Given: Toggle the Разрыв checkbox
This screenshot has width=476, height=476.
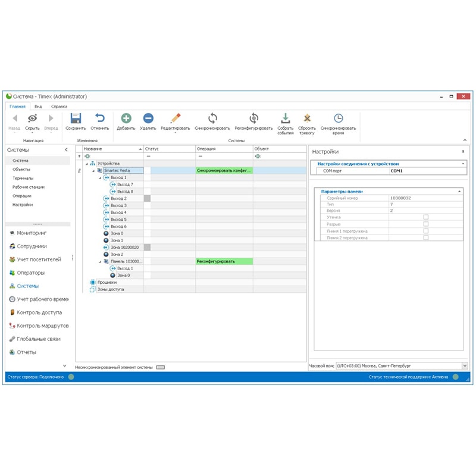Looking at the screenshot, I should [x=426, y=224].
